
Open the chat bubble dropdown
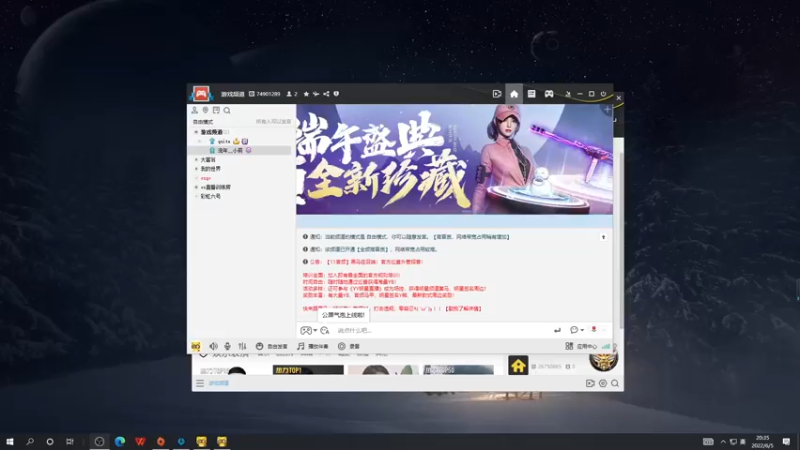(x=577, y=330)
